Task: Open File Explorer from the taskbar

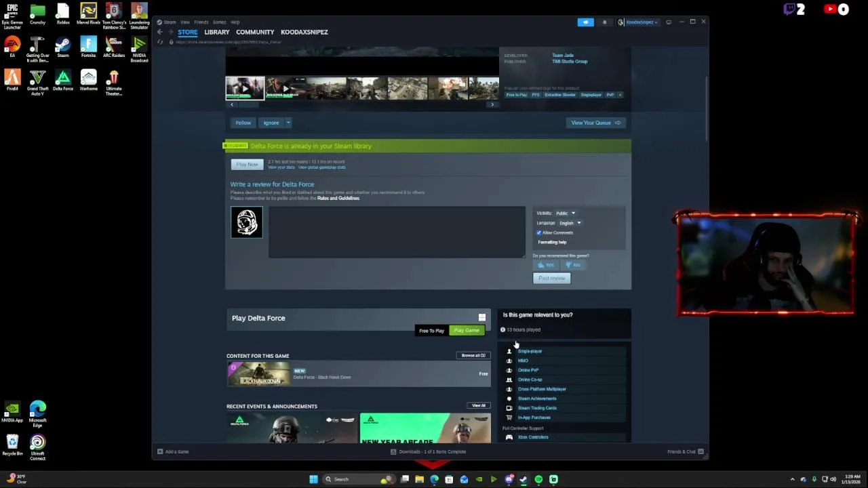Action: coord(419,479)
